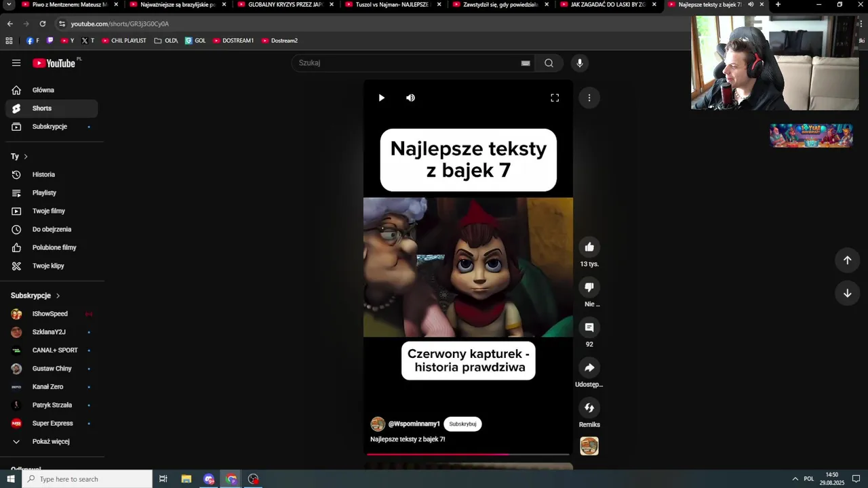Open a new browser tab with plus
The width and height of the screenshot is (868, 488).
click(x=778, y=5)
